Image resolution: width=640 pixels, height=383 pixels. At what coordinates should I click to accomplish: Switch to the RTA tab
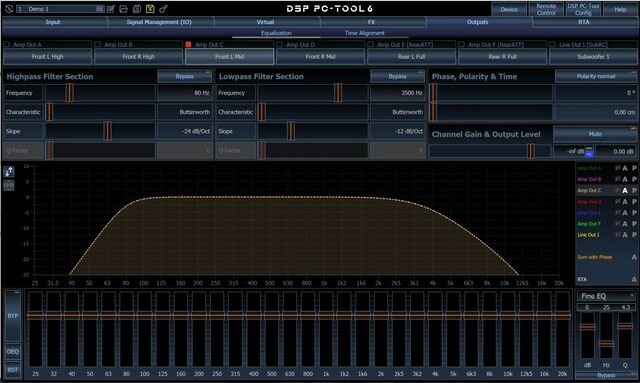(584, 22)
